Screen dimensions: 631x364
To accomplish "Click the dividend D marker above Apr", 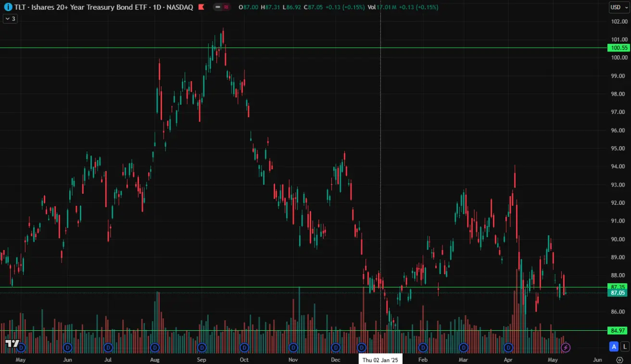I will pyautogui.click(x=509, y=347).
